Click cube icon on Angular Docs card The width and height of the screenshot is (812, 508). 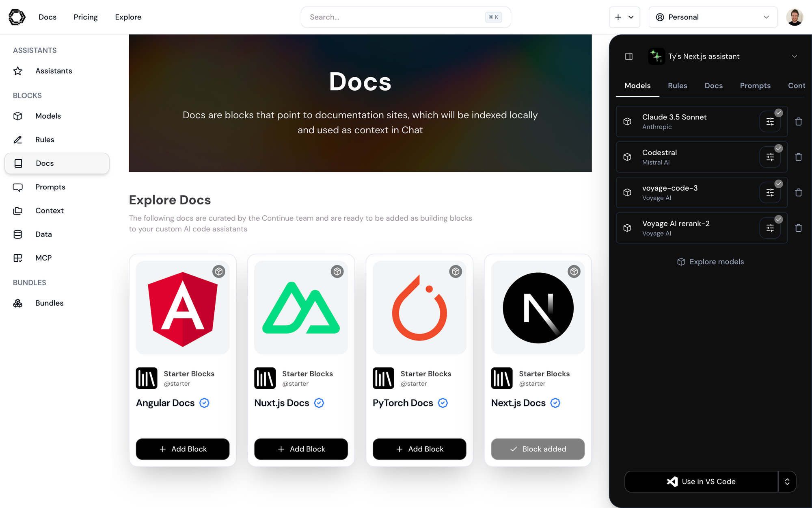(219, 271)
